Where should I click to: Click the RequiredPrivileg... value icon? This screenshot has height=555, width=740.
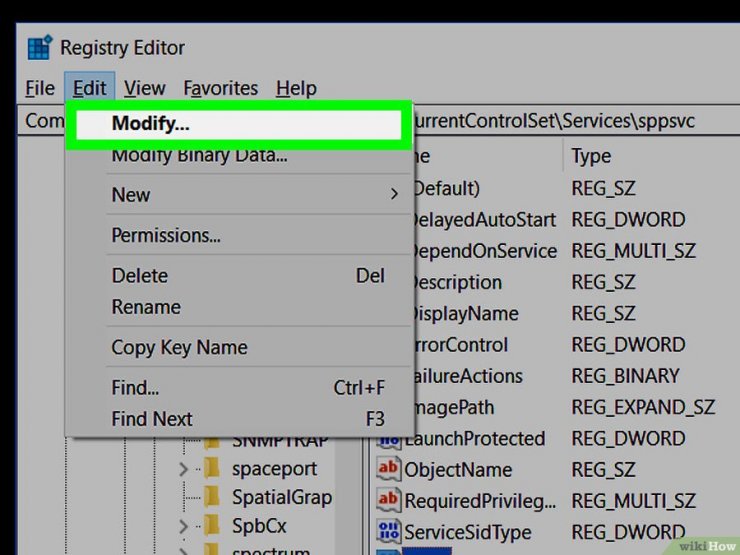coord(388,500)
